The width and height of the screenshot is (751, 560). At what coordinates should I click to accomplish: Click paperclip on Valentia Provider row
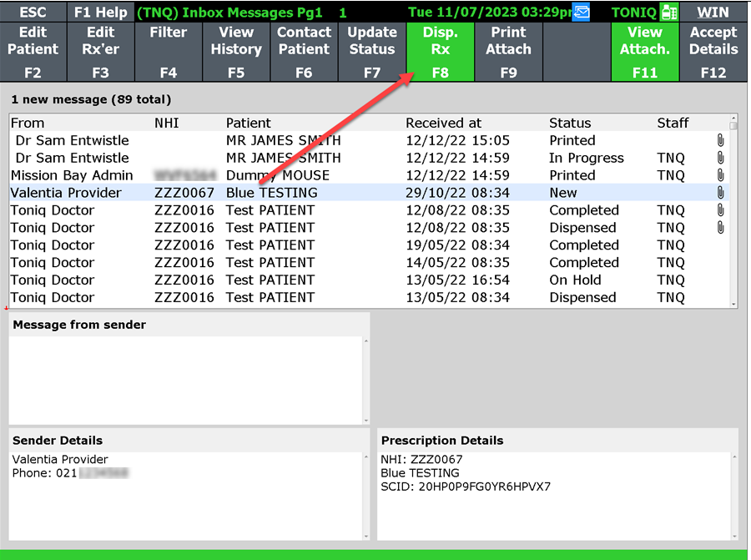(x=720, y=193)
